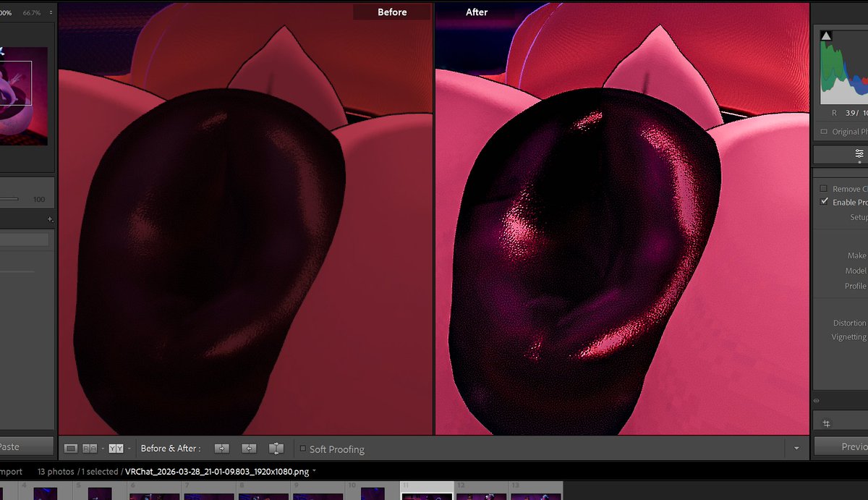Select filmstrip thumbnail number 9
This screenshot has height=500, width=868.
[318, 492]
